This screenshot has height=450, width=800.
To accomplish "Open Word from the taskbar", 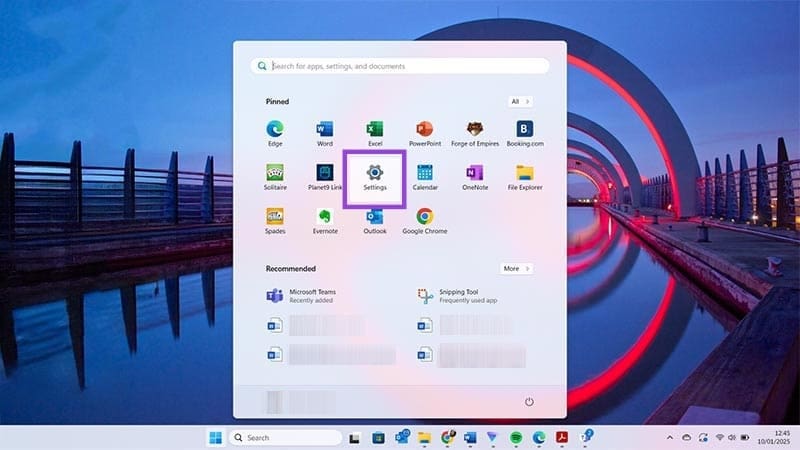I will coord(470,438).
